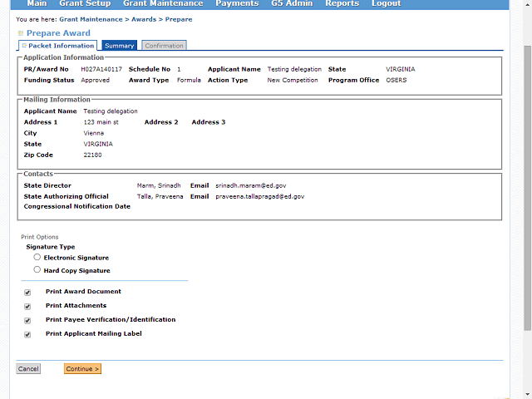The width and height of the screenshot is (532, 399).
Task: Open the Confirmation tab
Action: pos(164,46)
